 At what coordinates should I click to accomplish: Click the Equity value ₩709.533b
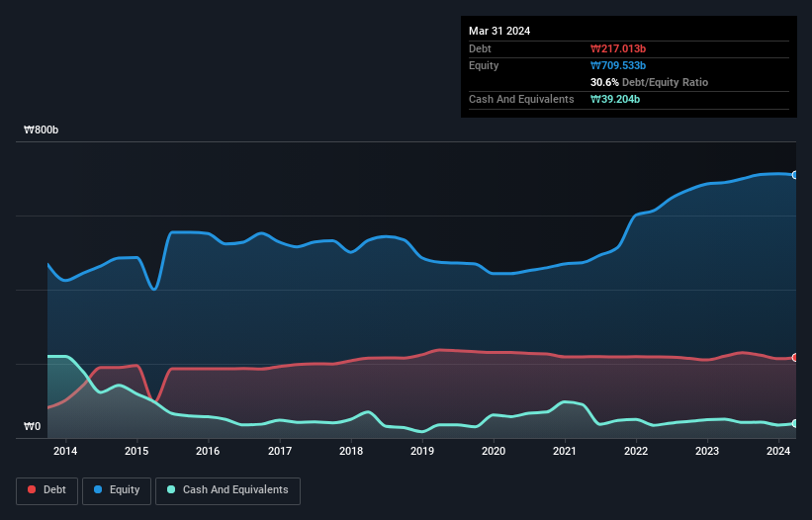coord(618,65)
